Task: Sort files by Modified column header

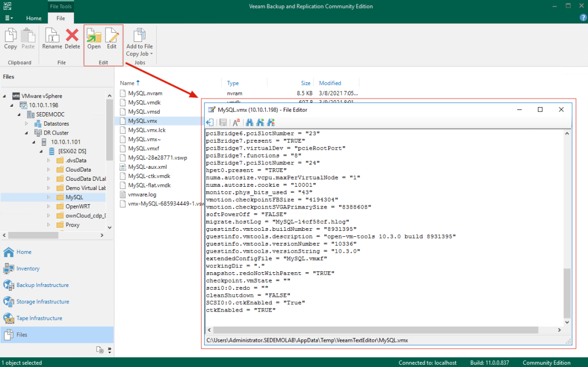Action: pos(330,83)
